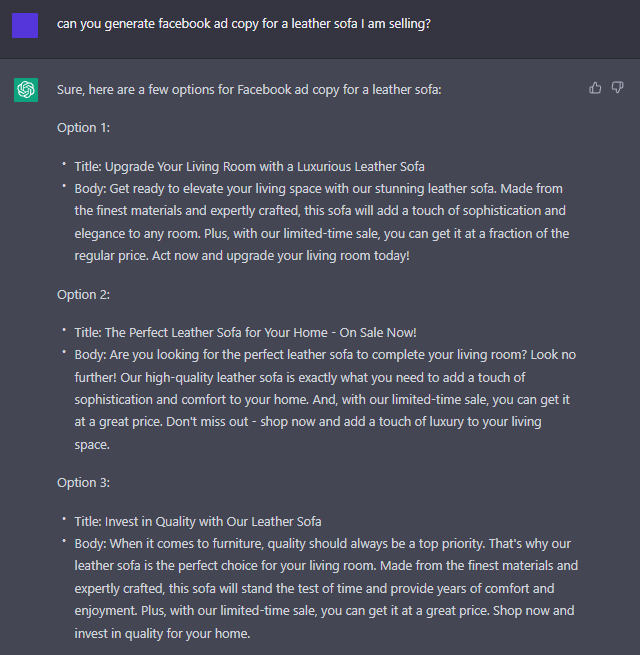Click the Option 3 body text beginning 'When it comes'

326,588
